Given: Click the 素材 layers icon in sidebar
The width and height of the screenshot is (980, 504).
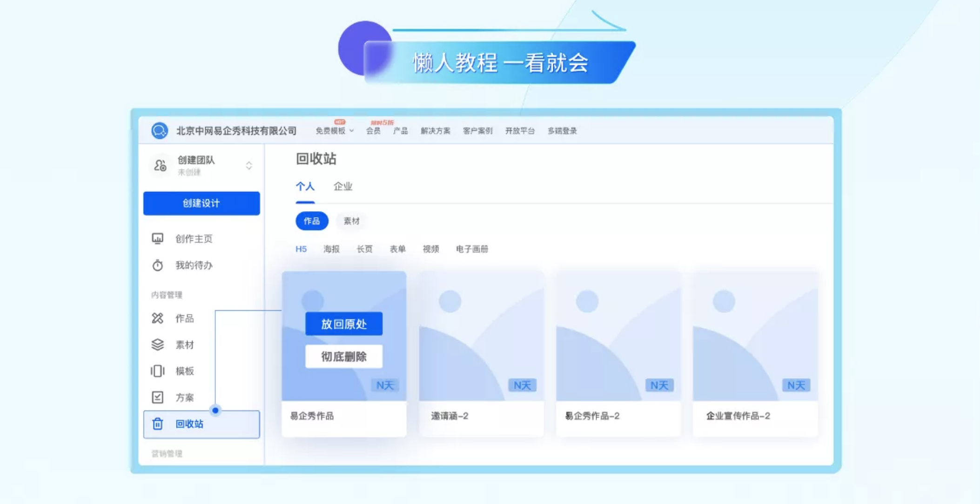Looking at the screenshot, I should (x=158, y=345).
